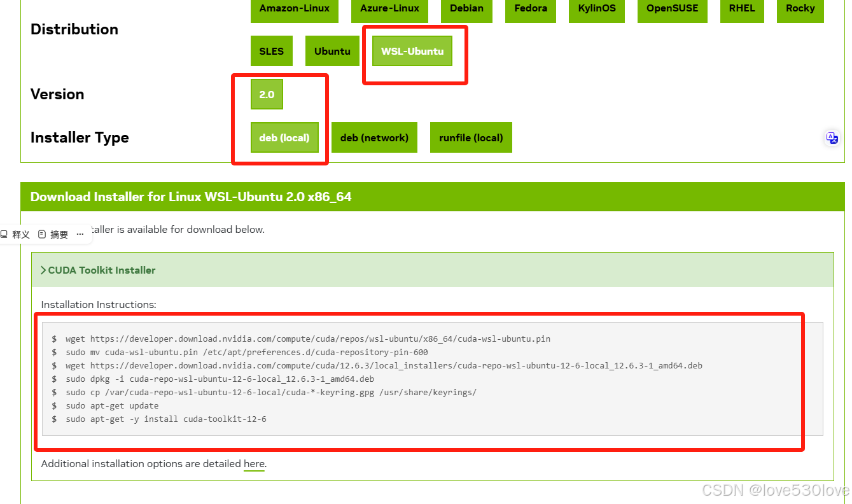This screenshot has width=852, height=504.
Task: Collapse the CUDA Toolkit Installer section
Action: [x=98, y=270]
